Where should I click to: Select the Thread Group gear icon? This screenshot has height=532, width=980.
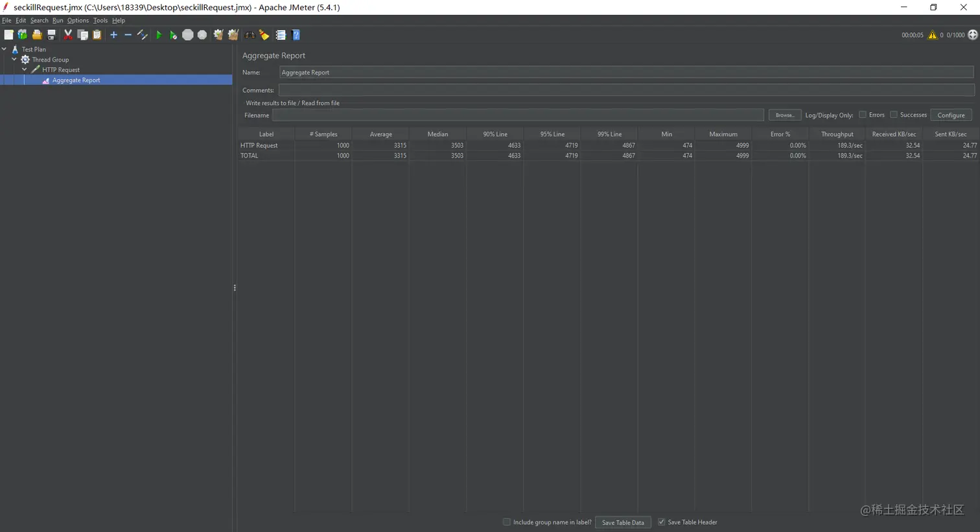tap(25, 60)
